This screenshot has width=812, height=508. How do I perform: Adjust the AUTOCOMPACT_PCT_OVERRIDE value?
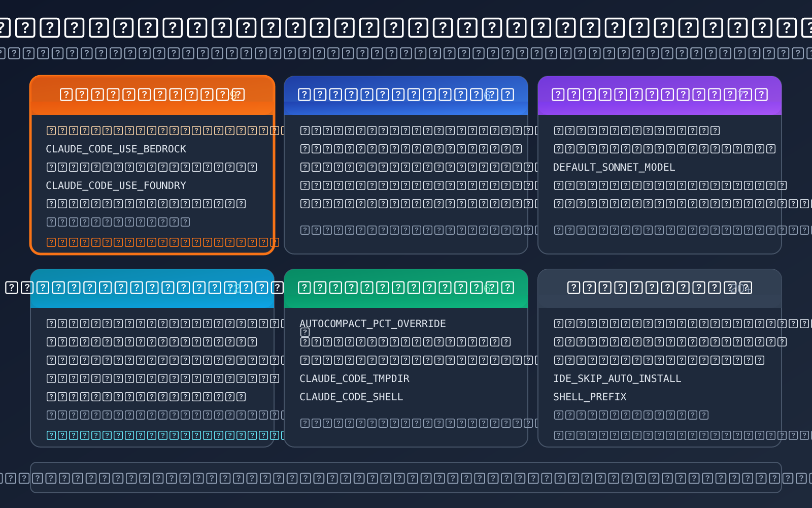point(373,324)
